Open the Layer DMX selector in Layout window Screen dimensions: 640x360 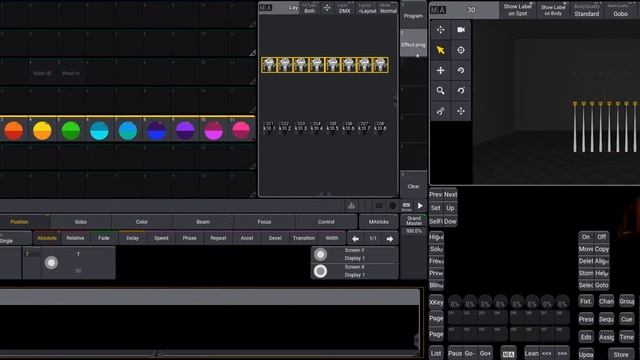(344, 8)
